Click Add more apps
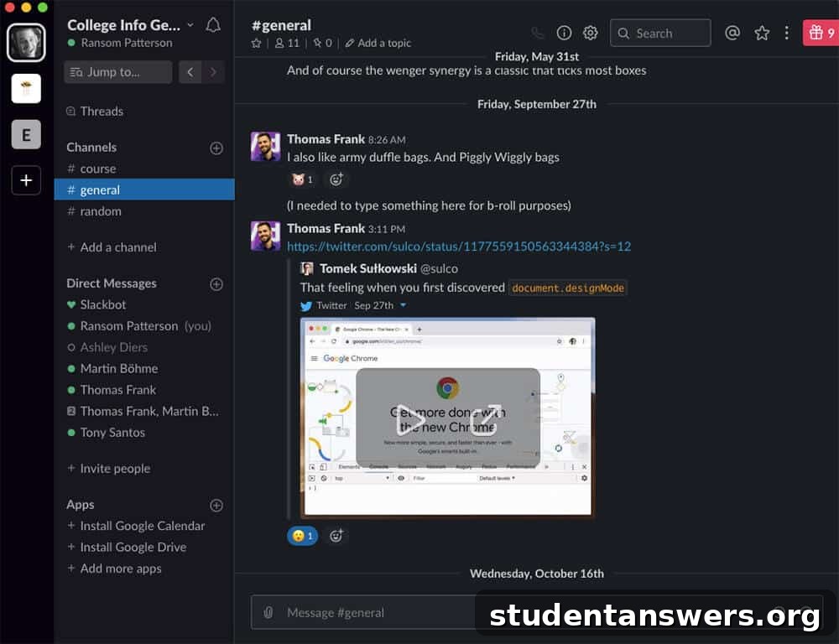This screenshot has height=644, width=839. [114, 569]
